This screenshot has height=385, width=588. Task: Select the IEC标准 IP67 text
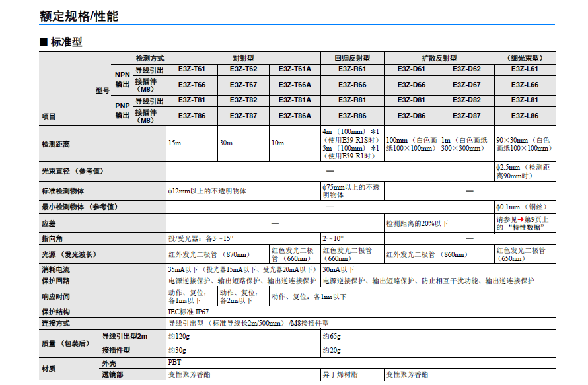(x=189, y=312)
